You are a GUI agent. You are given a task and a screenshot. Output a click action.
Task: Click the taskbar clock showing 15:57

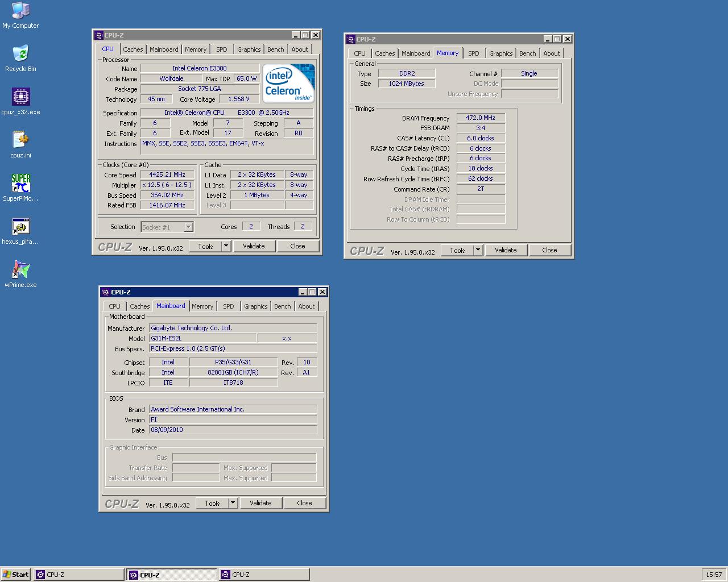pos(714,575)
